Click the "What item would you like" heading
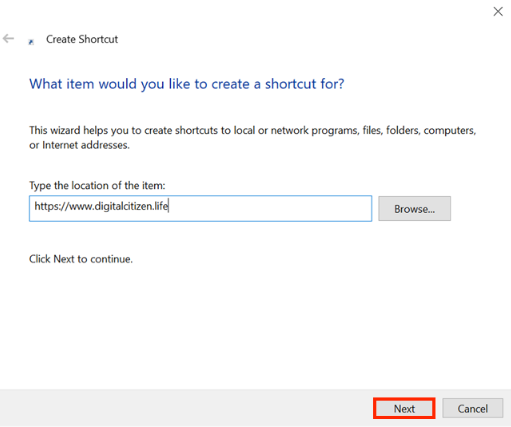511x427 pixels. tap(187, 84)
